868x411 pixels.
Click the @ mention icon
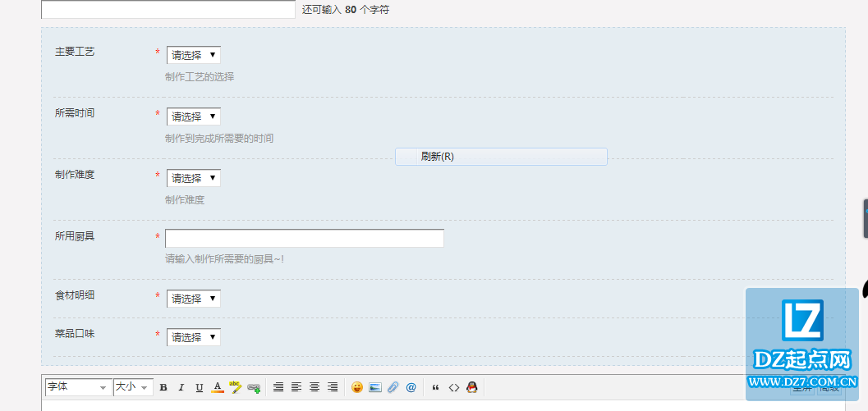coord(411,388)
